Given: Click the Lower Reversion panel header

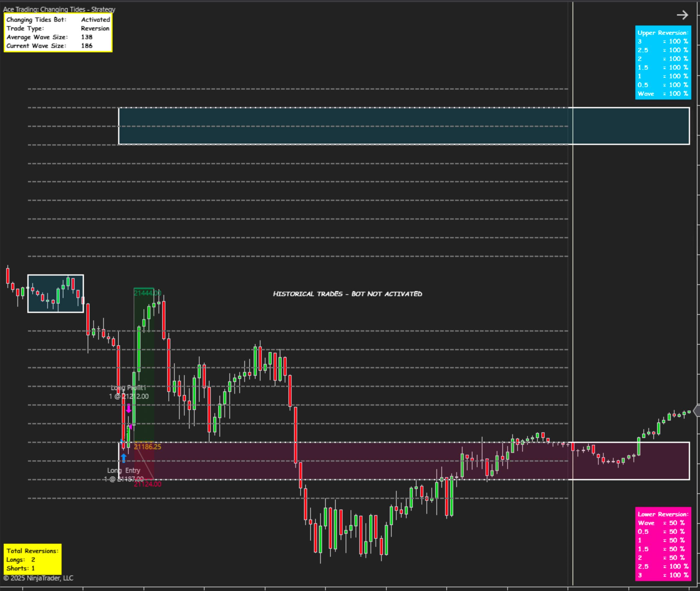Looking at the screenshot, I should point(663,514).
